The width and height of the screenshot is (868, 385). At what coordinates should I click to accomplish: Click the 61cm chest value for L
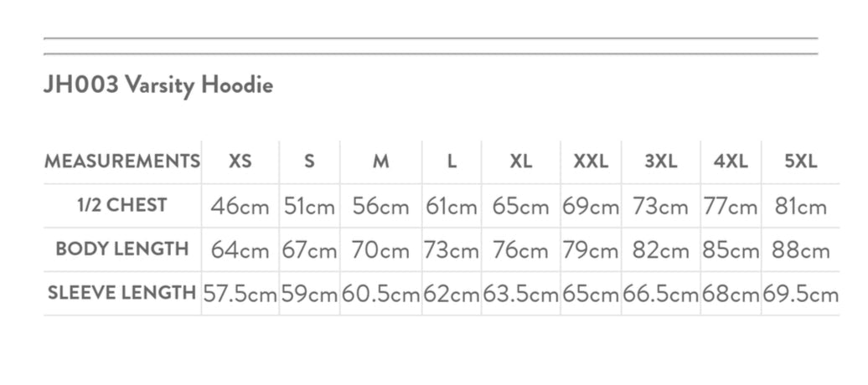[452, 206]
